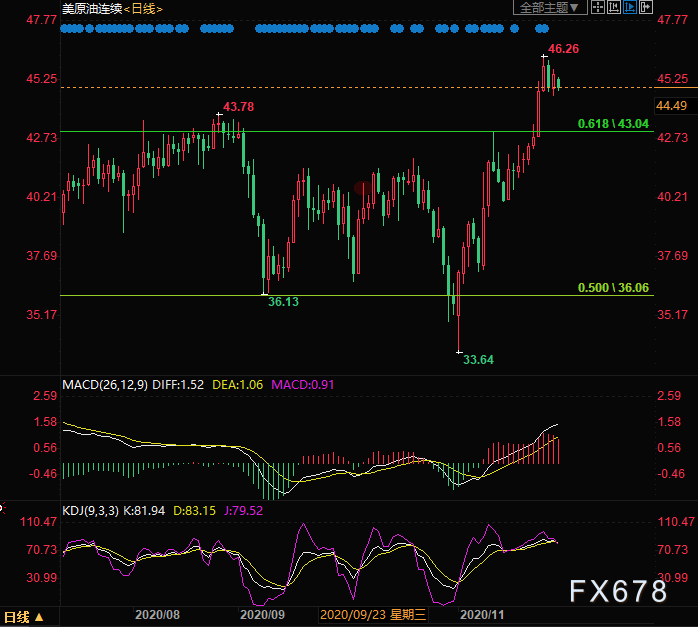
Task: Click the crosshair cursor icon in top toolbar
Action: pyautogui.click(x=598, y=7)
